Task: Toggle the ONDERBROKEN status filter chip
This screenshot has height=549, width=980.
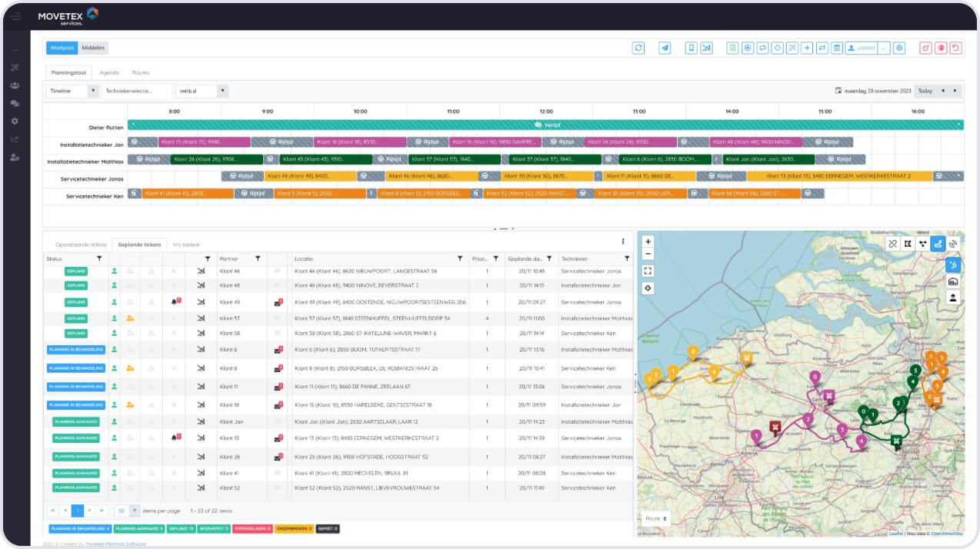Action: point(294,528)
